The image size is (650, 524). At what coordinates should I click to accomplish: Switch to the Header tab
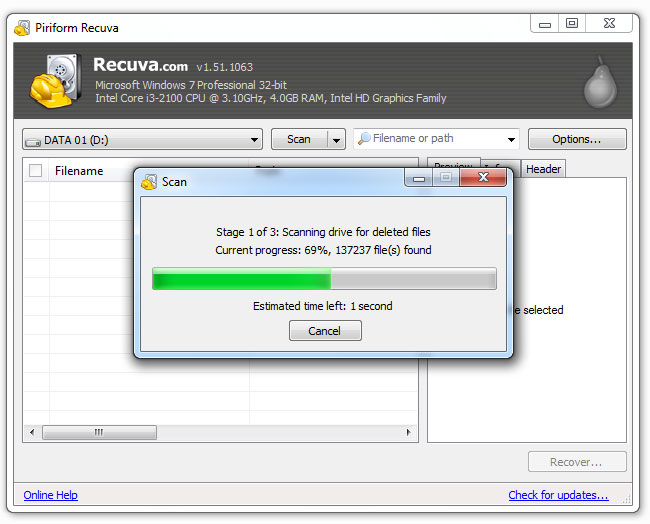[543, 169]
